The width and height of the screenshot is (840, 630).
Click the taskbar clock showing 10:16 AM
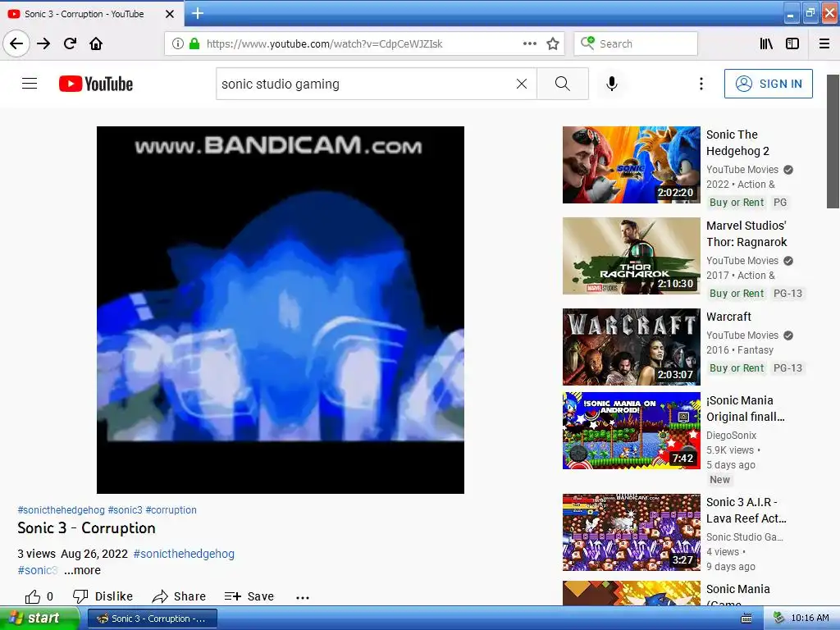(x=810, y=619)
